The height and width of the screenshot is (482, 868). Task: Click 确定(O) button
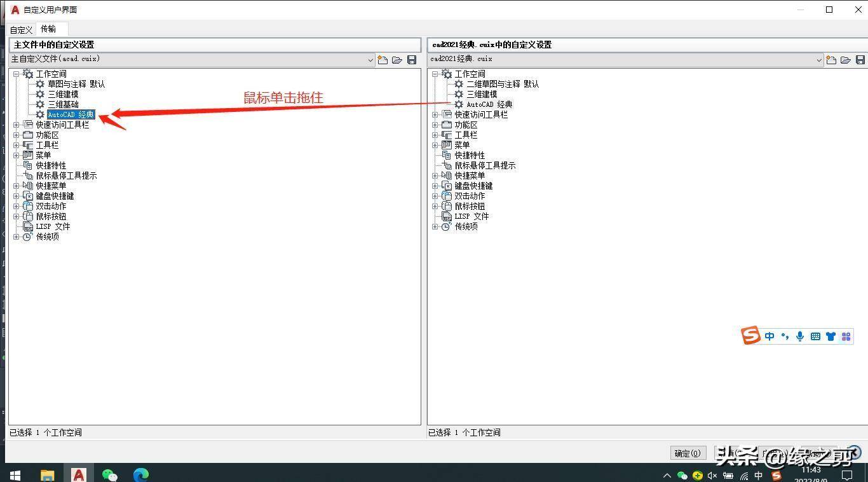[x=688, y=453]
